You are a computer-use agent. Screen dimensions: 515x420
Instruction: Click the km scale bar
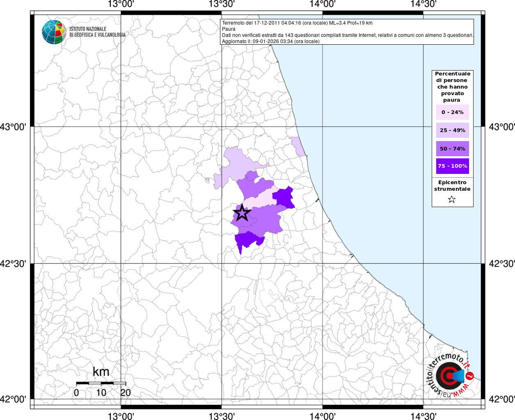pyautogui.click(x=101, y=383)
